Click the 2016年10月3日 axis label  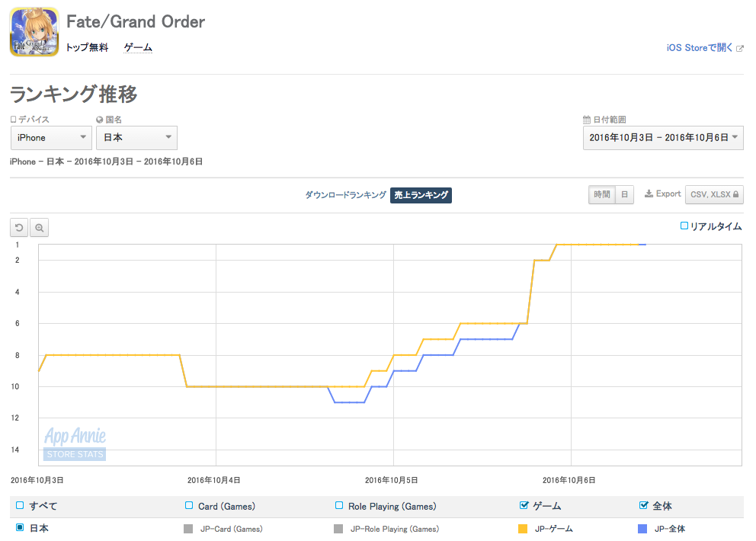pyautogui.click(x=37, y=480)
